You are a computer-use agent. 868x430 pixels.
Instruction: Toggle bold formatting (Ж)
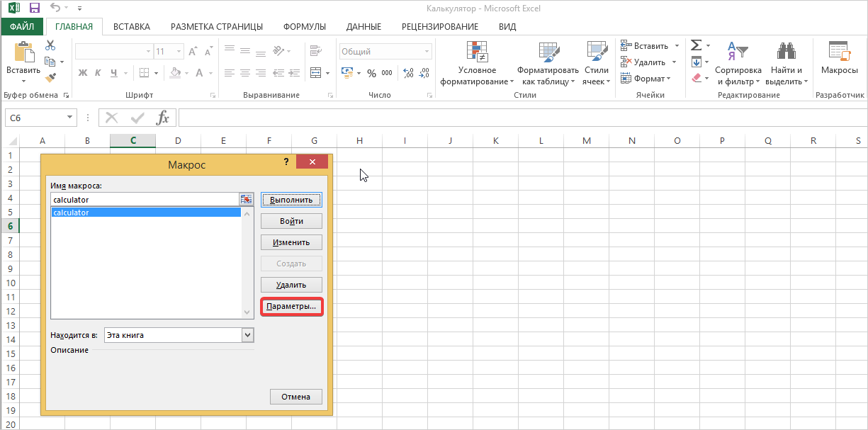click(x=82, y=73)
